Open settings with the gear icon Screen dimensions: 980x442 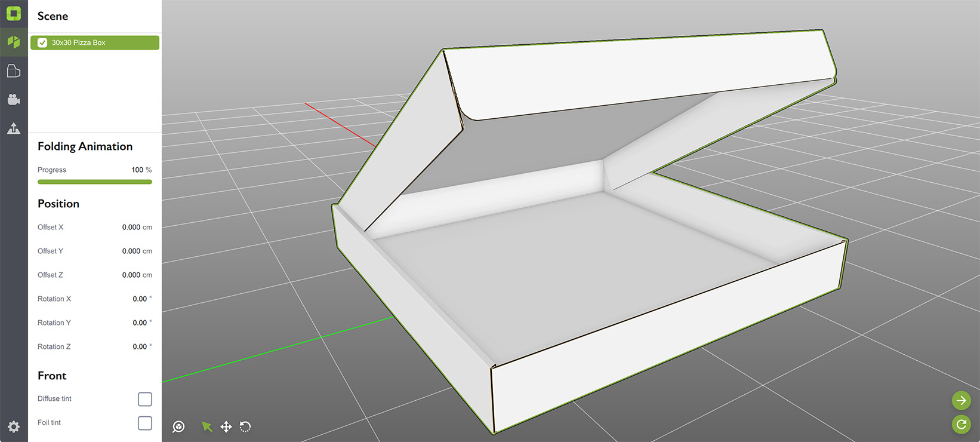pos(14,426)
